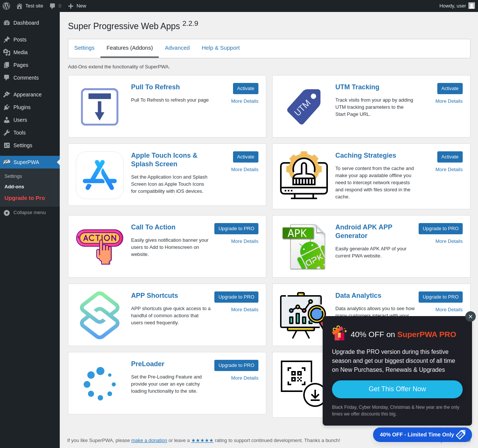View More Details for Pull To Refresh

[x=245, y=101]
